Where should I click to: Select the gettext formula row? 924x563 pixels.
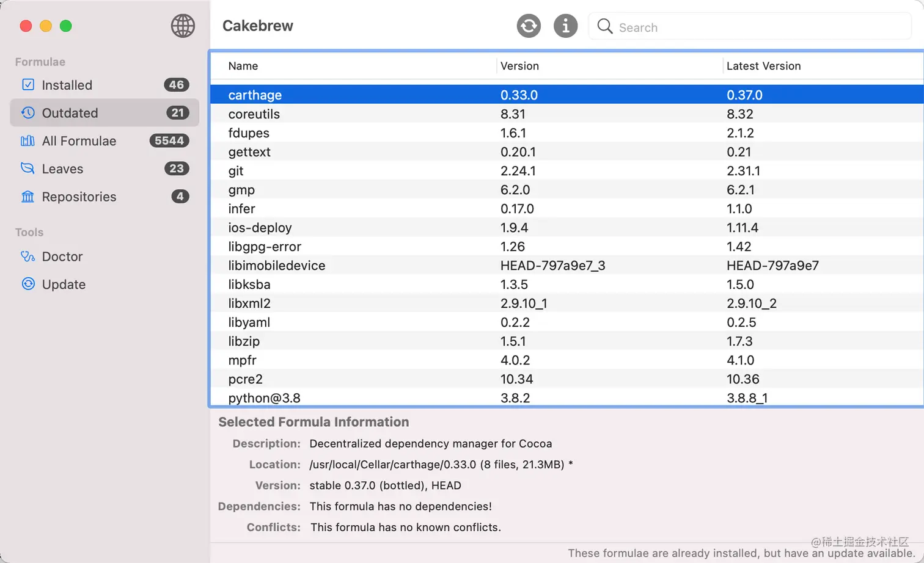coord(567,151)
